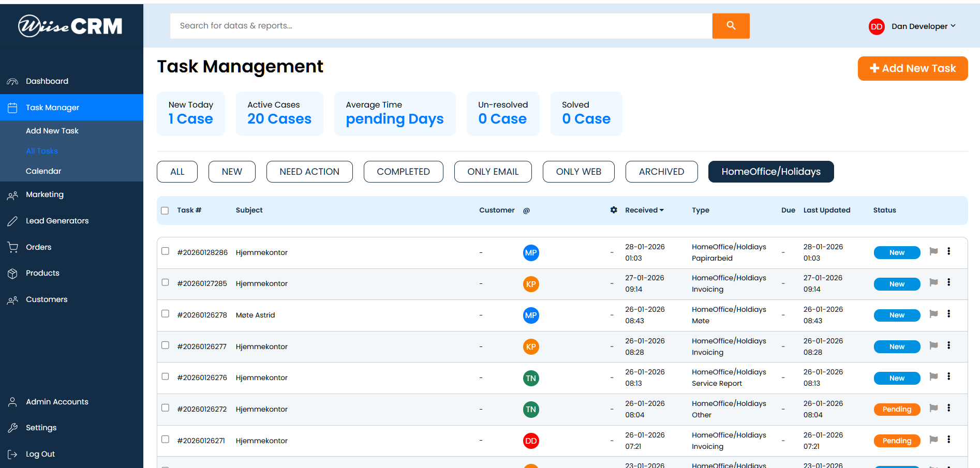Open Calendar link in sidebar submenu
This screenshot has height=468, width=980.
43,171
